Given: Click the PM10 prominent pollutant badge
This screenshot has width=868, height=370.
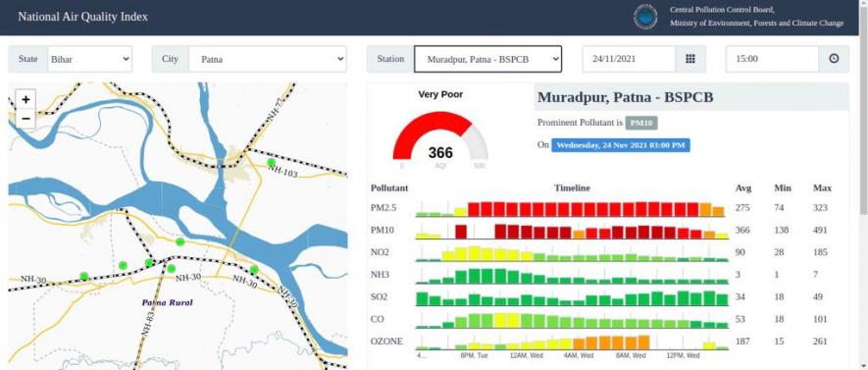Looking at the screenshot, I should tap(641, 123).
